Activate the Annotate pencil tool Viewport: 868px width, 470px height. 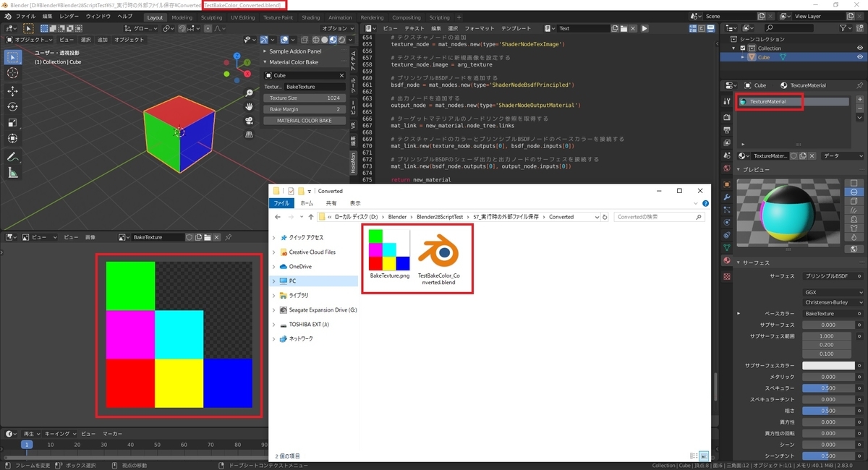tap(12, 157)
